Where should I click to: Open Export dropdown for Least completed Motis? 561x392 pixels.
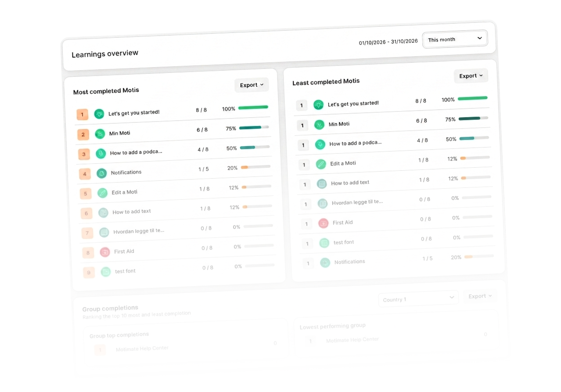[471, 76]
